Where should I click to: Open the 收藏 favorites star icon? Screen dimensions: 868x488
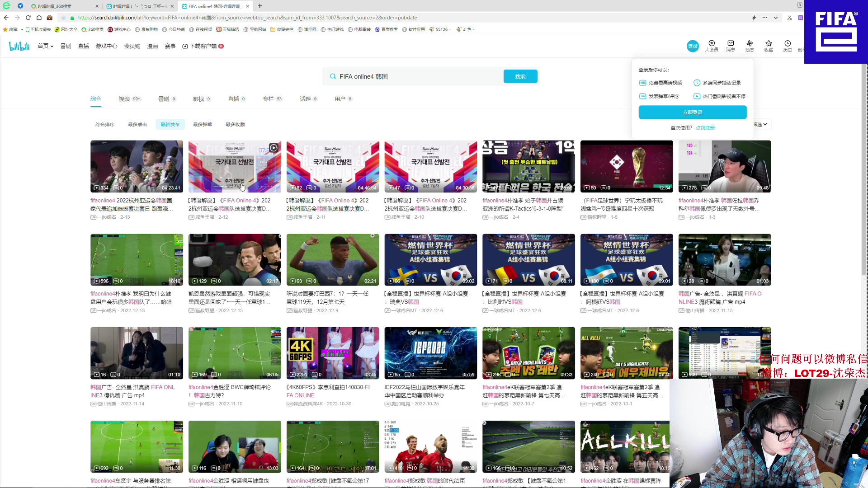click(769, 46)
